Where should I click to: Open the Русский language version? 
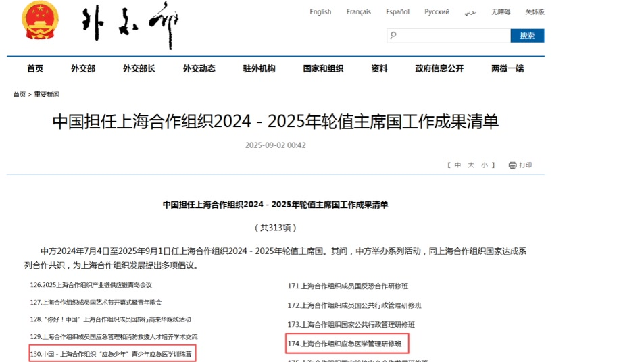(437, 12)
